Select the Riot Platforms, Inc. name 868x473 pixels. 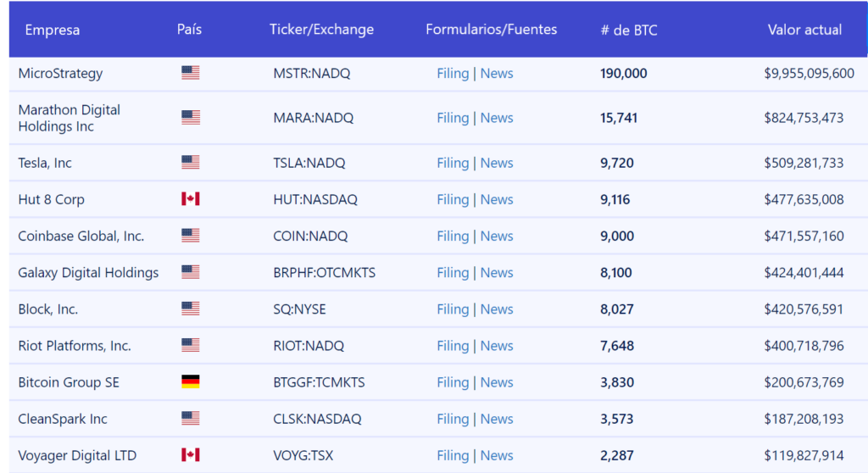(75, 346)
